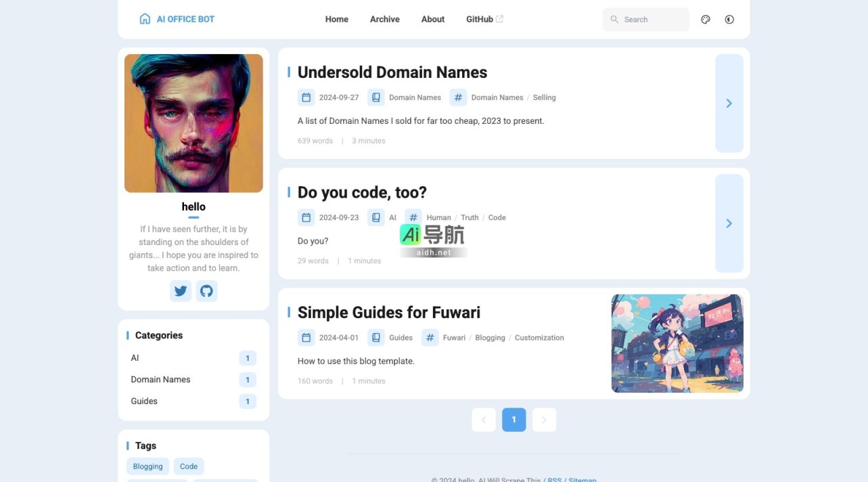This screenshot has width=868, height=482.
Task: Open the Twitter profile icon
Action: [x=181, y=290]
